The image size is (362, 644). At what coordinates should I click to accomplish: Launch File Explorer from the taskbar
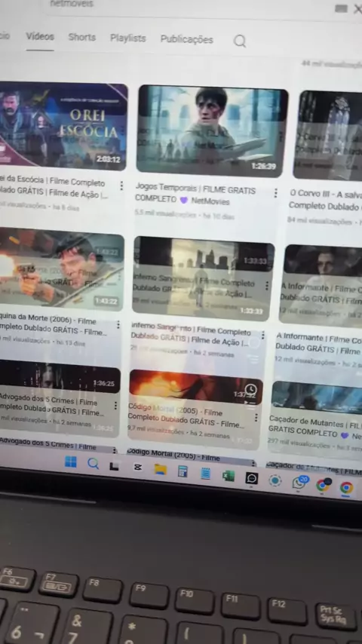click(x=161, y=469)
